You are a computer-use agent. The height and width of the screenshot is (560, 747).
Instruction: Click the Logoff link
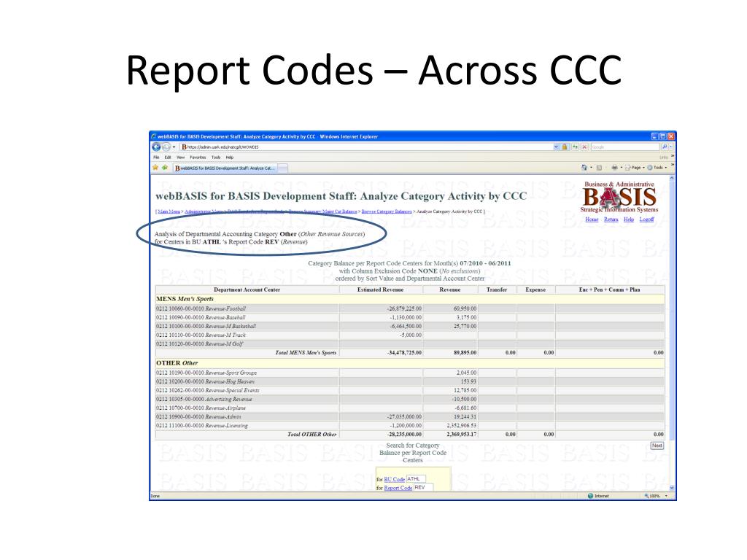(x=646, y=219)
